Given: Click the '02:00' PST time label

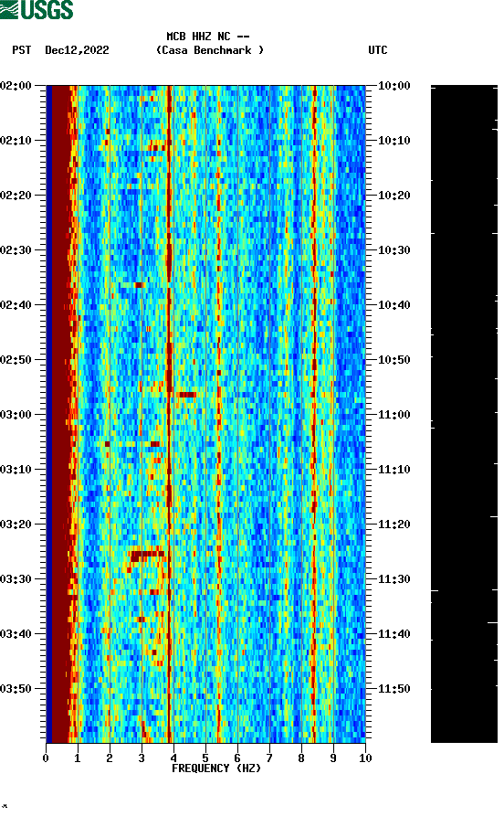Looking at the screenshot, I should [16, 85].
